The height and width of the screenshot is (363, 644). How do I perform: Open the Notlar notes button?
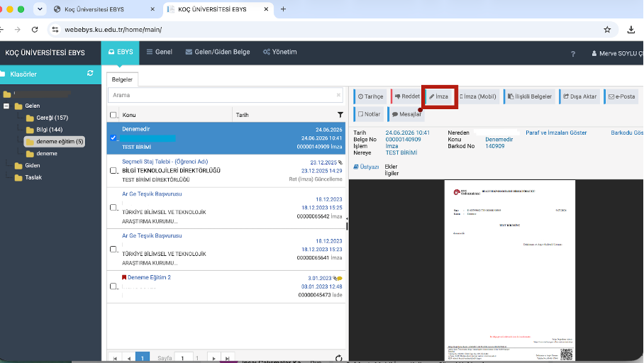[x=369, y=114]
